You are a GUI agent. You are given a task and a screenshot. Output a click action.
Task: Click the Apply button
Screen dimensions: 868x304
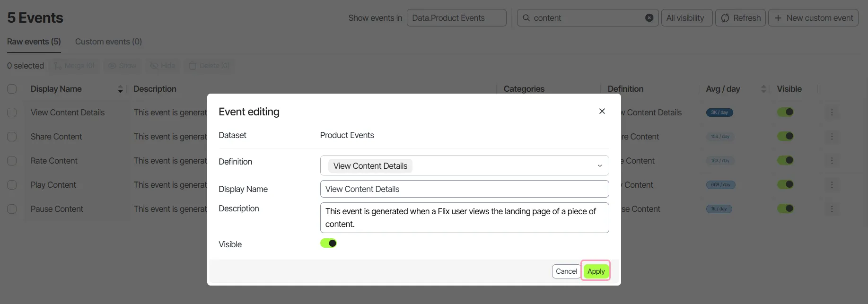(596, 271)
